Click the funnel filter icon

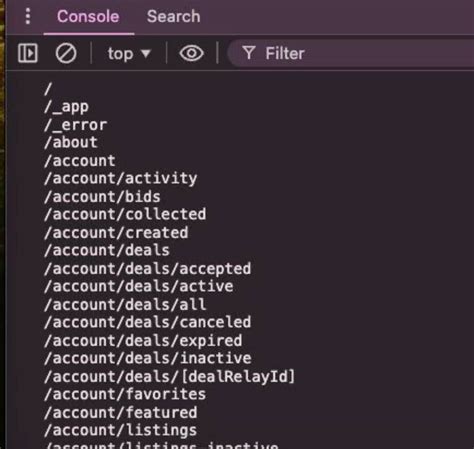[249, 53]
